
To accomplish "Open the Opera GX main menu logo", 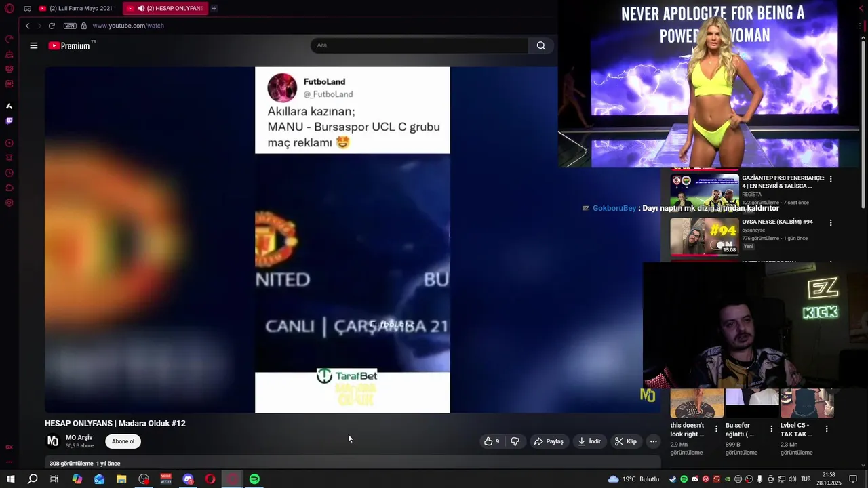I will click(9, 9).
